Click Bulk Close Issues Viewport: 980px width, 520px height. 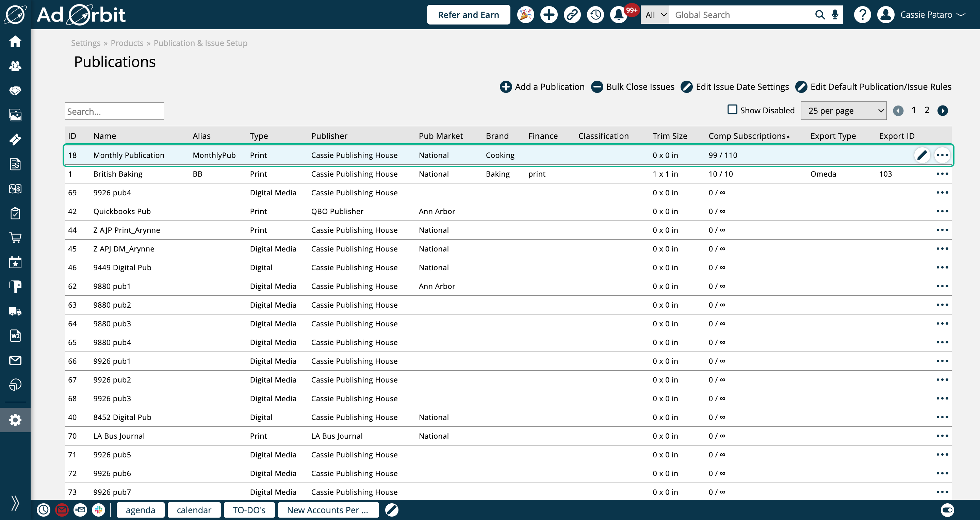coord(633,87)
